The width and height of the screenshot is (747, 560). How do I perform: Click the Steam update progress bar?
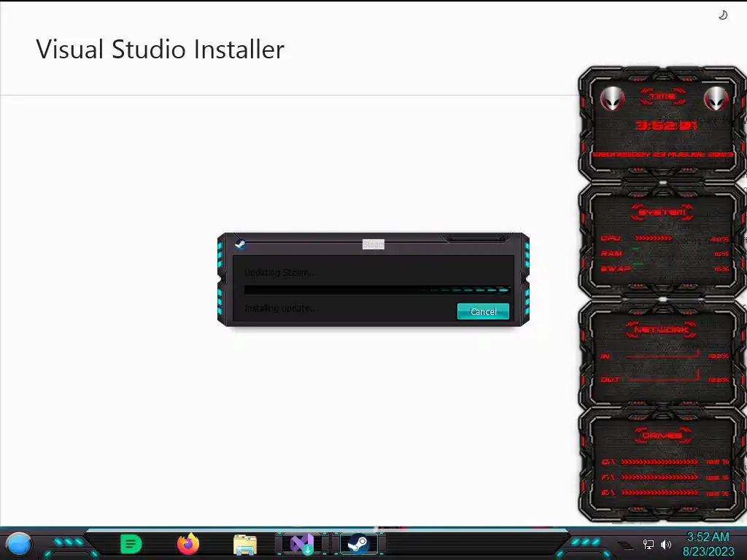click(377, 289)
